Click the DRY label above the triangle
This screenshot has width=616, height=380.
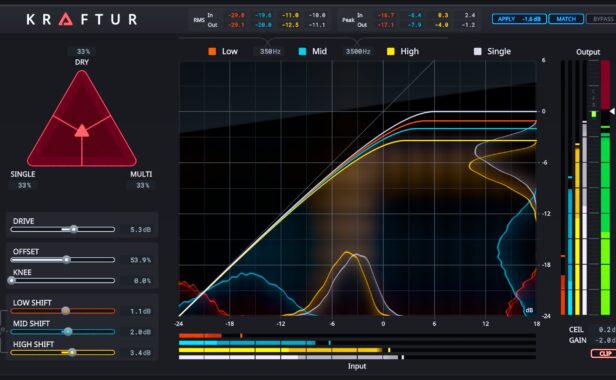(82, 62)
